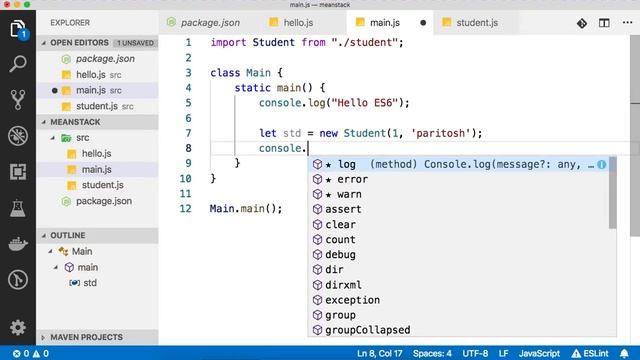Open the More Actions ellipsis menu
The height and width of the screenshot is (360, 640).
click(627, 22)
